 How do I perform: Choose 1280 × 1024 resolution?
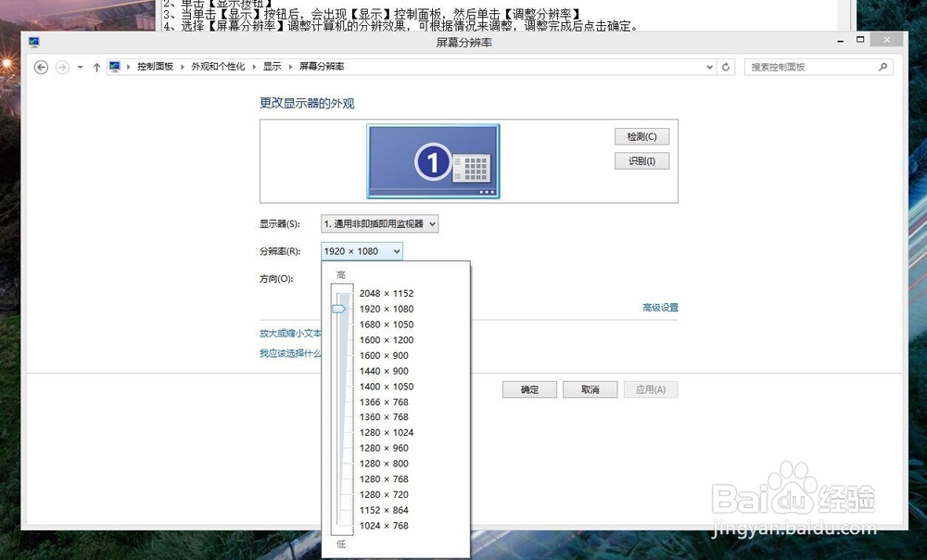(x=386, y=432)
